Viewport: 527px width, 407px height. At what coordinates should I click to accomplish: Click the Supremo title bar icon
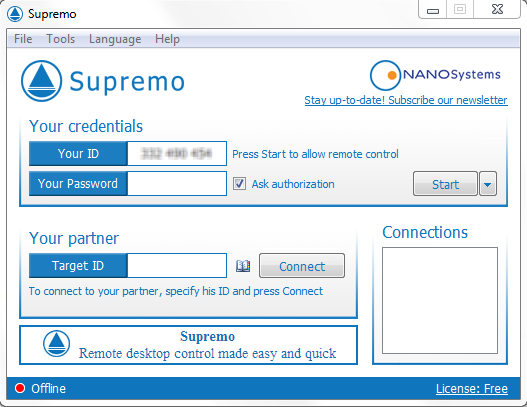(15, 14)
